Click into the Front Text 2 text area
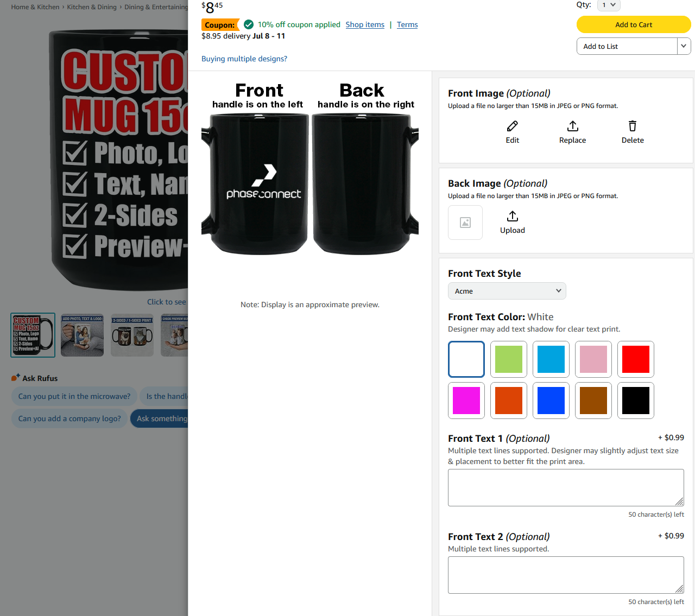695x616 pixels. coord(566,575)
